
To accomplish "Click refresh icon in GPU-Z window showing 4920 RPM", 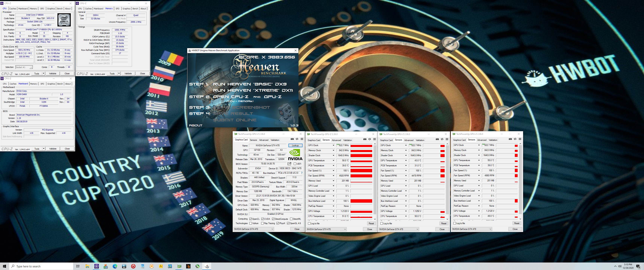I will [x=370, y=139].
